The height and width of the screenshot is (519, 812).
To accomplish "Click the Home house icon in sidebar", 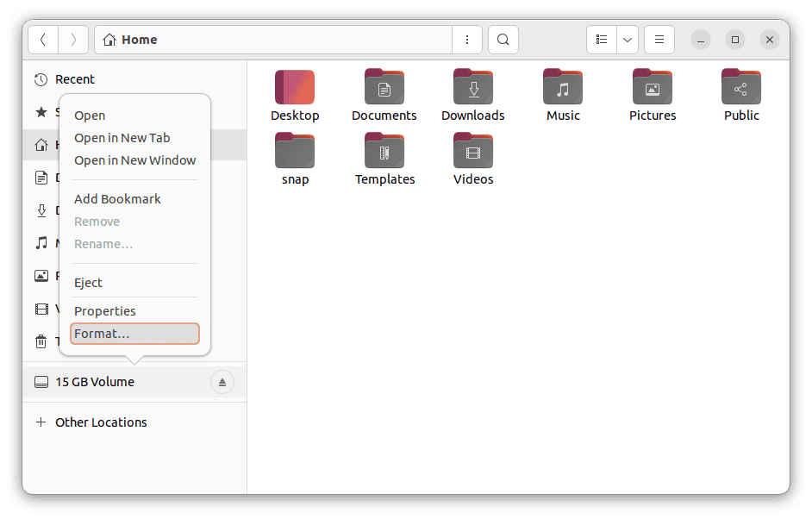I will pyautogui.click(x=41, y=145).
